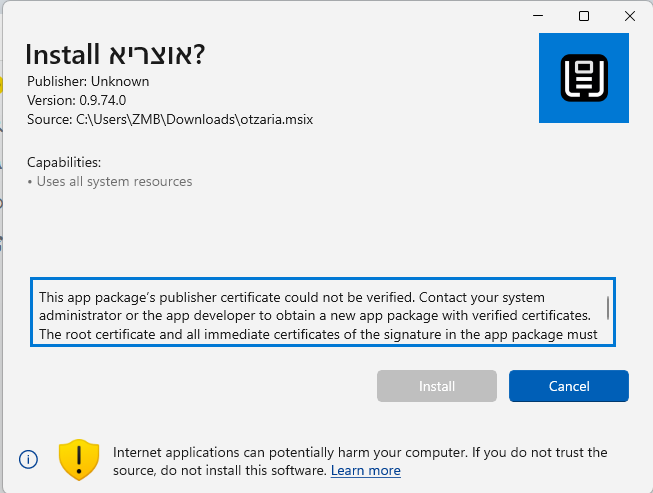Click the error message scrollbar

coord(607,306)
